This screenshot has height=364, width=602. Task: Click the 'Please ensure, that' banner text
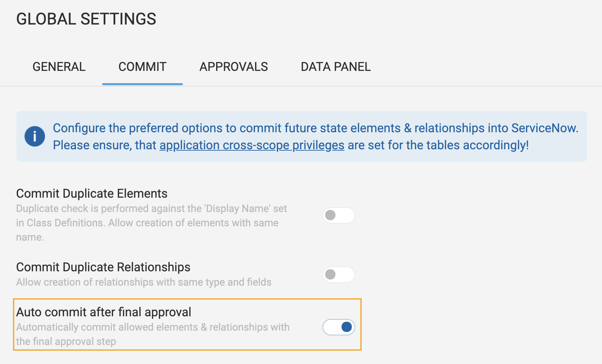coord(104,145)
